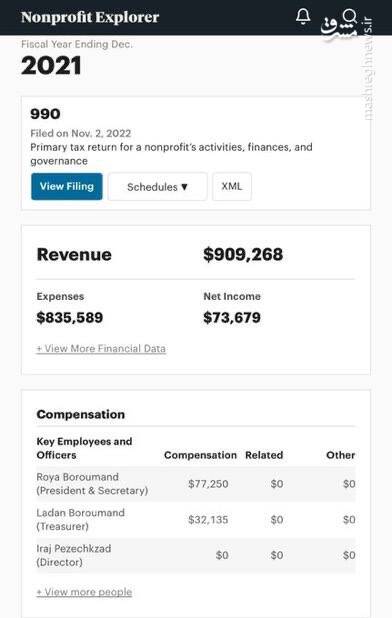Go to Nonprofit Explorer home logo

(90, 17)
